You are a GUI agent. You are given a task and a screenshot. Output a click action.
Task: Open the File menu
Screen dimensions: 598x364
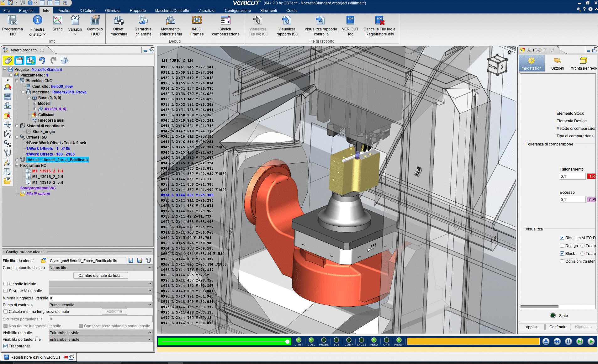coord(6,10)
